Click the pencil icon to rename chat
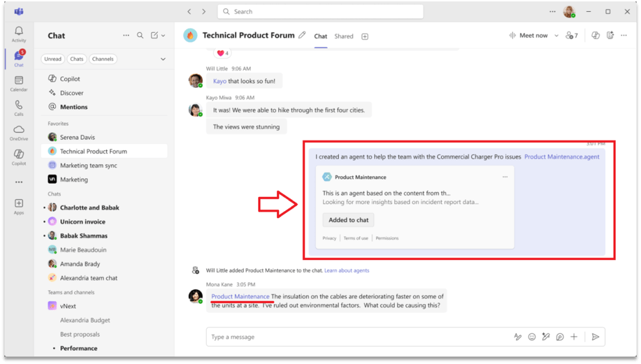 pyautogui.click(x=302, y=36)
